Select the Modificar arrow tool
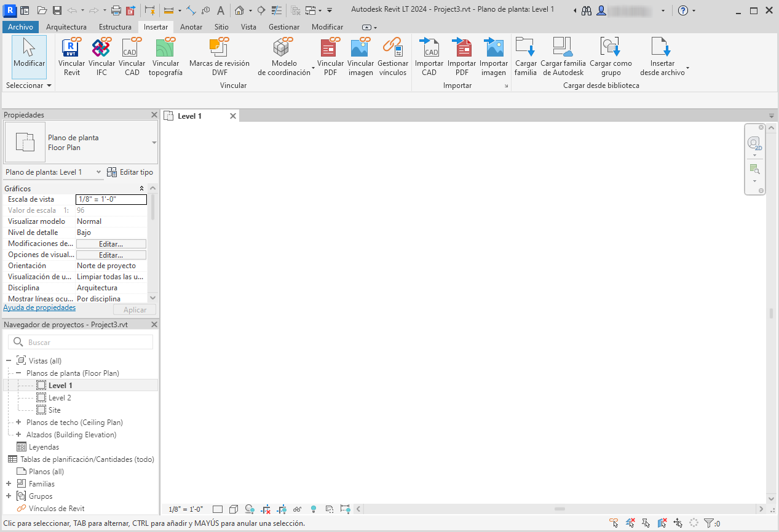The height and width of the screenshot is (532, 779). (29, 57)
